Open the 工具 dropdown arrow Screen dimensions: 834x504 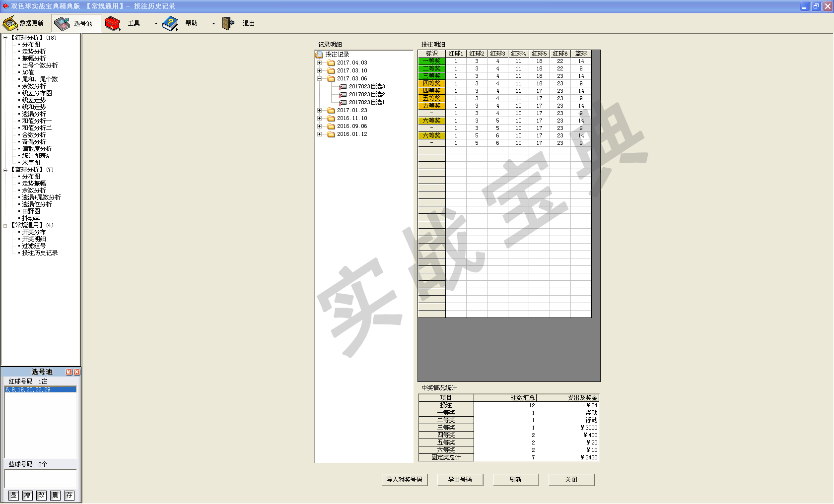(156, 23)
